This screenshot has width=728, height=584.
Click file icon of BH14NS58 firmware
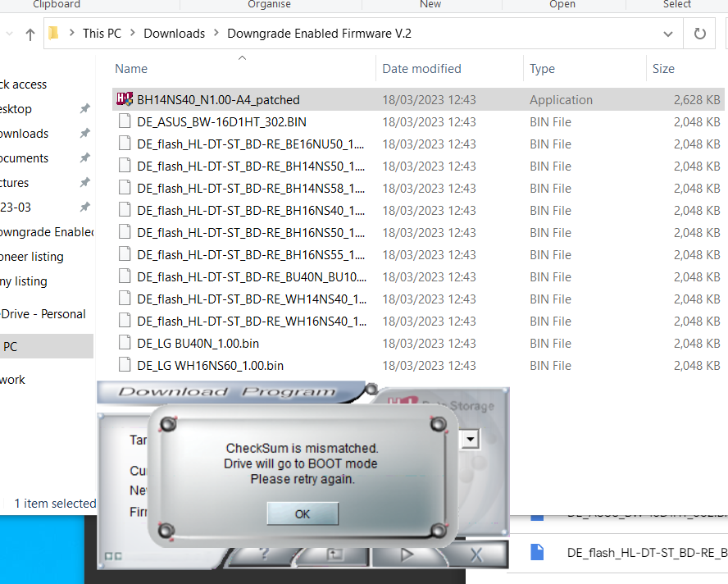point(125,188)
